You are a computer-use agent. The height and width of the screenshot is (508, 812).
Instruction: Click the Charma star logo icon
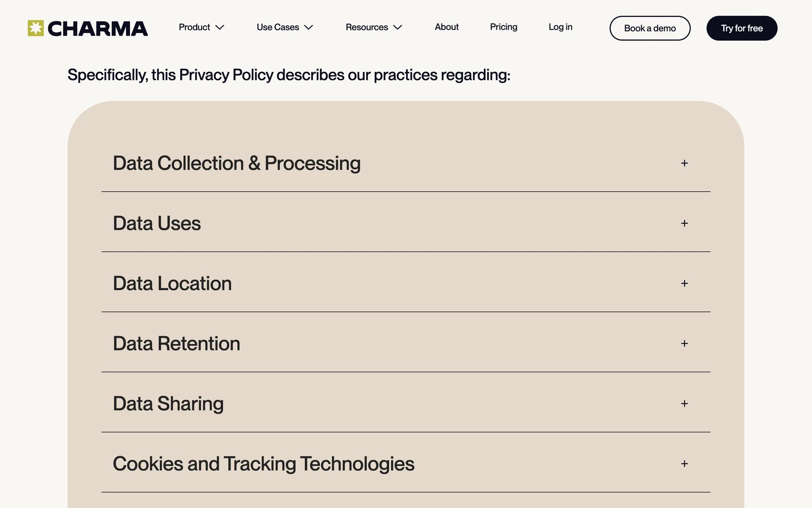pos(36,28)
